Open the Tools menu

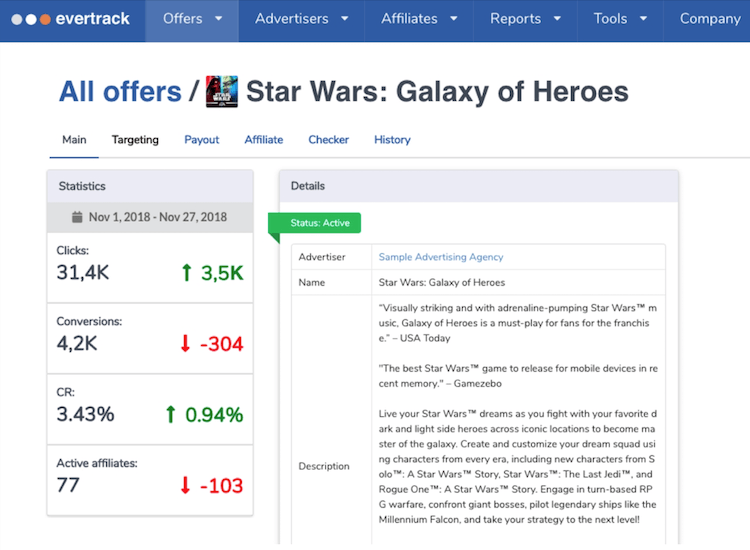click(x=620, y=19)
